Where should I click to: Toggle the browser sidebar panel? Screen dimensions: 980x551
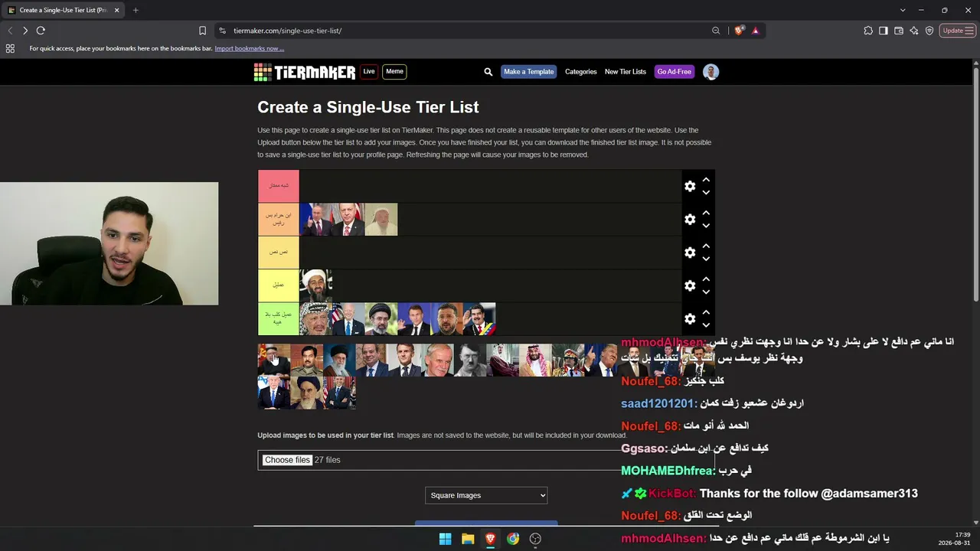tap(884, 31)
